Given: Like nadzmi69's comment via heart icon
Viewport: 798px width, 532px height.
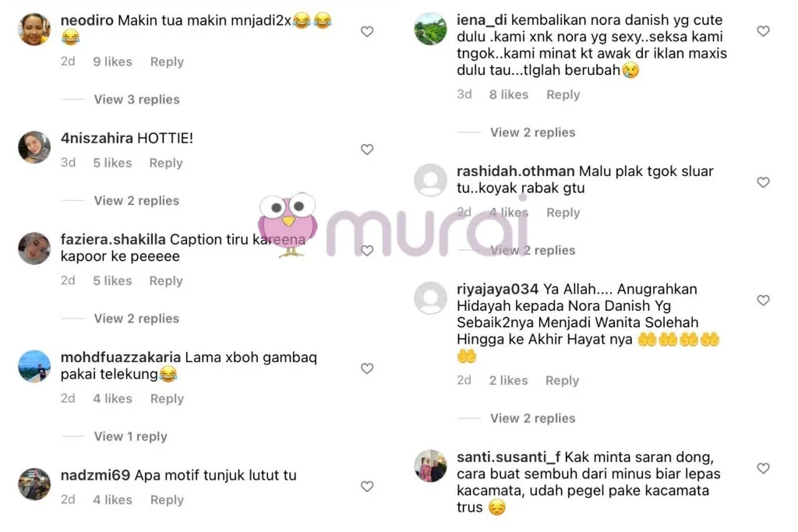Looking at the screenshot, I should tap(367, 487).
